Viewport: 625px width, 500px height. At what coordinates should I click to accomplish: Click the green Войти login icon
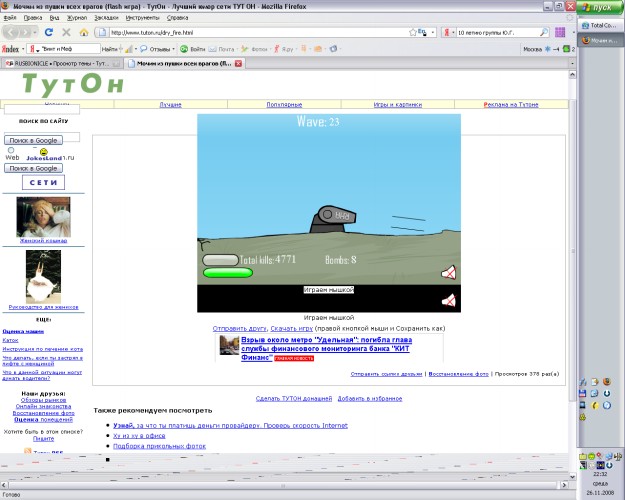[x=184, y=49]
